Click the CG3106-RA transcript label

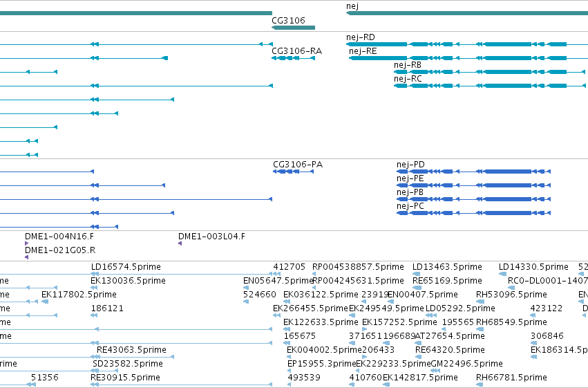click(x=296, y=51)
